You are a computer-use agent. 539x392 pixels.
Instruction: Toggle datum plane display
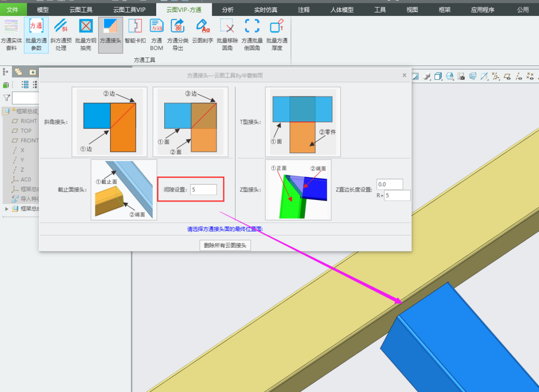(x=507, y=76)
